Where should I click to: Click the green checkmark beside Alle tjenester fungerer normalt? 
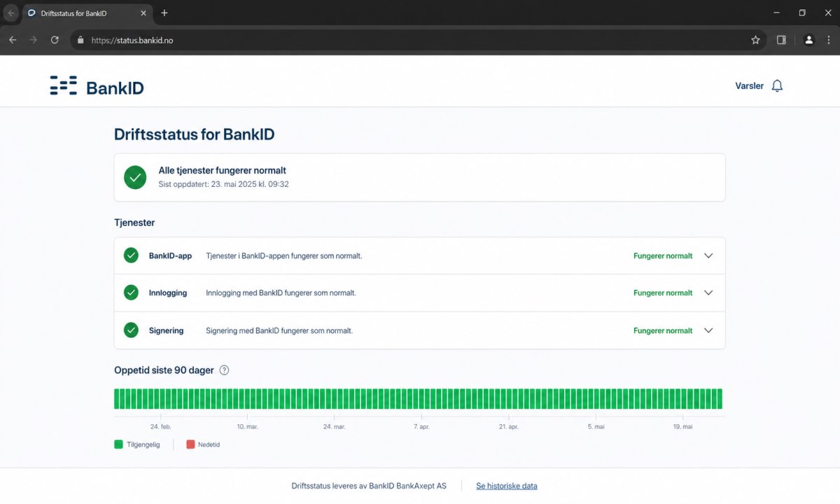tap(135, 177)
